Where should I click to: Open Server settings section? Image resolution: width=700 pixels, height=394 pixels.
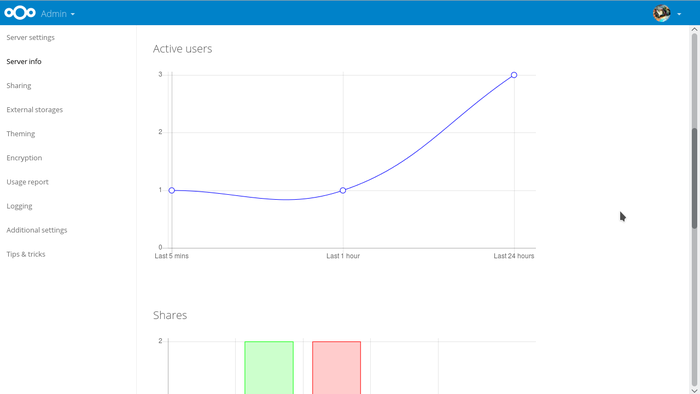tap(30, 37)
